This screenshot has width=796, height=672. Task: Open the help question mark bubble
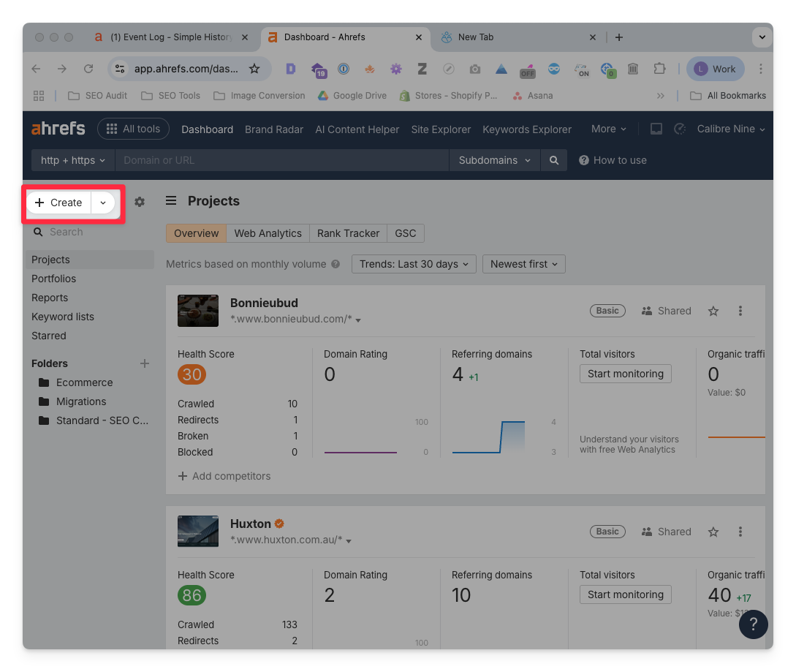[753, 624]
